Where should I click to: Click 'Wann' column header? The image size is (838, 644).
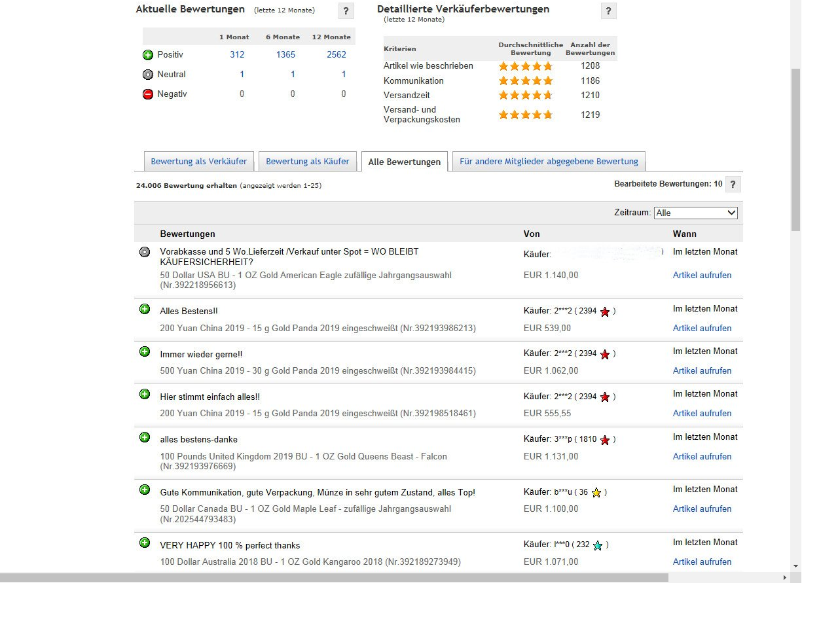click(684, 234)
